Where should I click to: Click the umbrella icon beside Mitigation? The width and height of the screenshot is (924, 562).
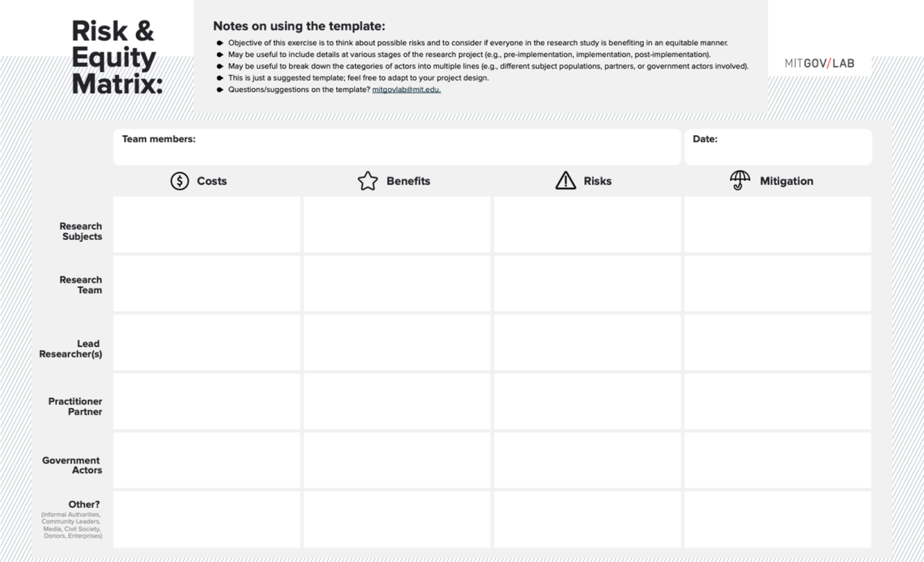[739, 180]
